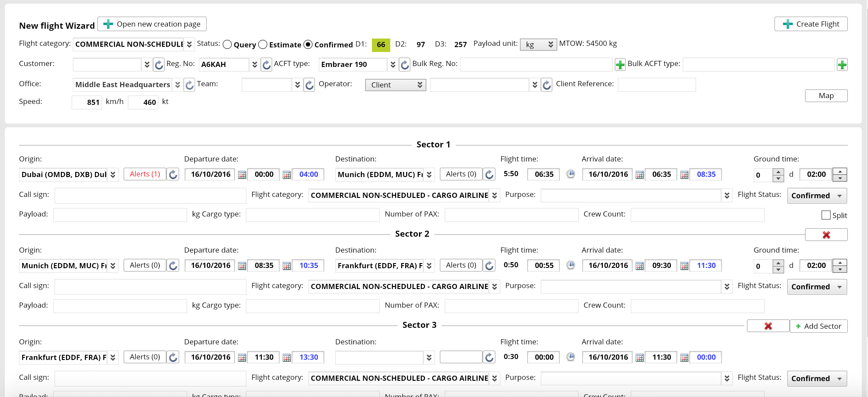
Task: Open the Sector 1 departure date calendar
Action: (242, 174)
